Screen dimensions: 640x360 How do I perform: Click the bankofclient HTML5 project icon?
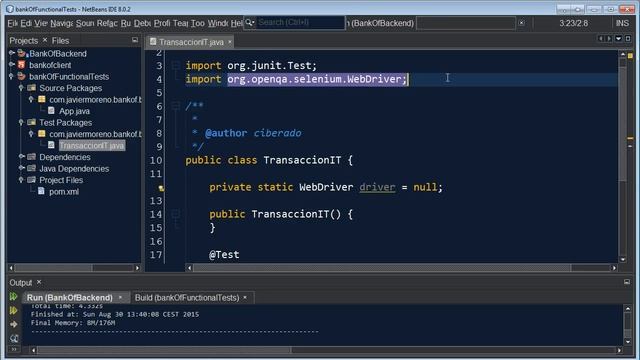point(22,65)
